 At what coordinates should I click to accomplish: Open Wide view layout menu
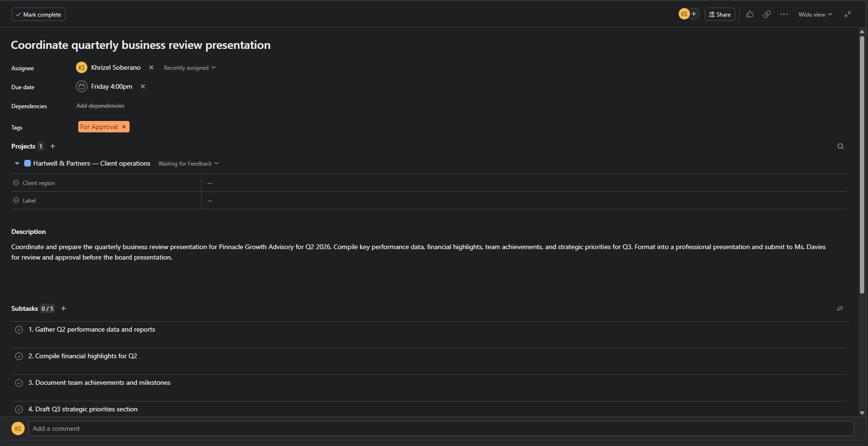click(x=815, y=14)
